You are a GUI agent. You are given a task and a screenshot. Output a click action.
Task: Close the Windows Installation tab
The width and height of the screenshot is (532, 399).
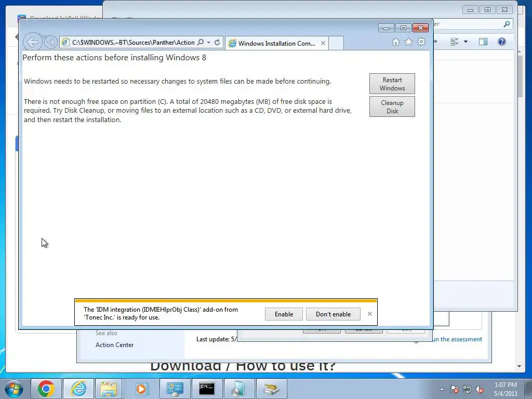(323, 43)
